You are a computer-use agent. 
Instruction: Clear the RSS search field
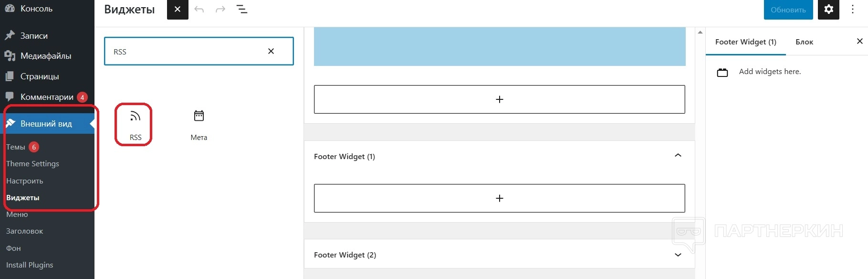(271, 51)
